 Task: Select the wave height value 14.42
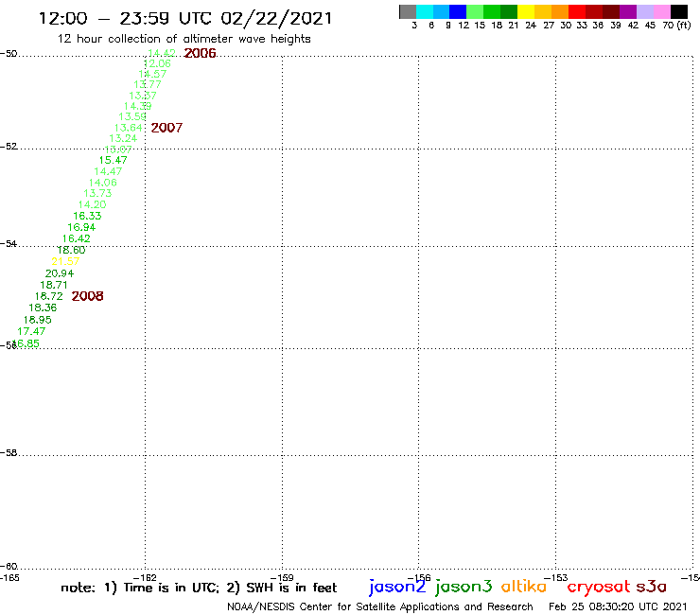[x=162, y=53]
